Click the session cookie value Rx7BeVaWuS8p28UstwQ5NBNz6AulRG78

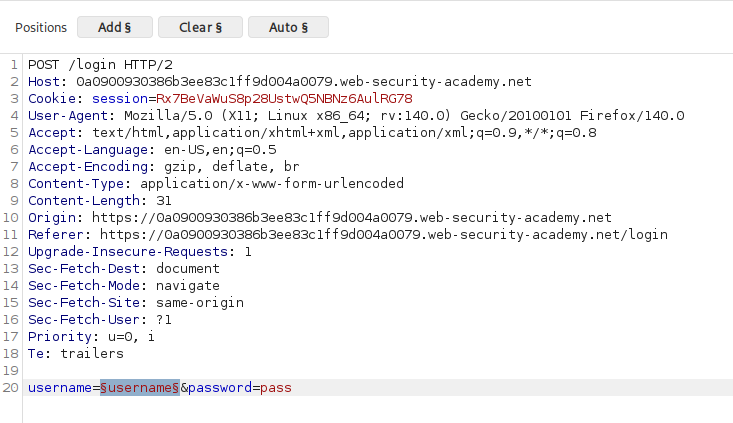point(284,99)
